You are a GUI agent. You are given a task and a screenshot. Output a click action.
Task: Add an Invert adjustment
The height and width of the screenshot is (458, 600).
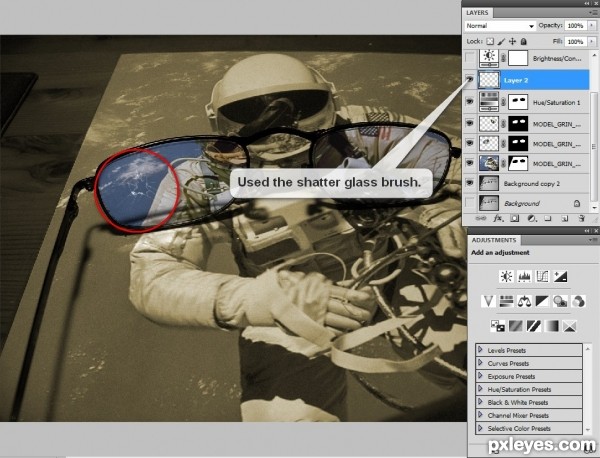(497, 326)
